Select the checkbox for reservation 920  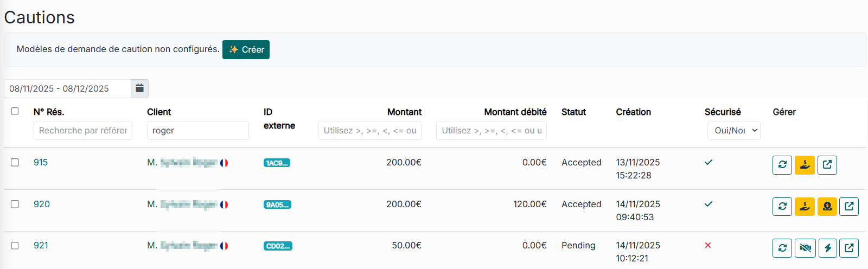point(15,204)
